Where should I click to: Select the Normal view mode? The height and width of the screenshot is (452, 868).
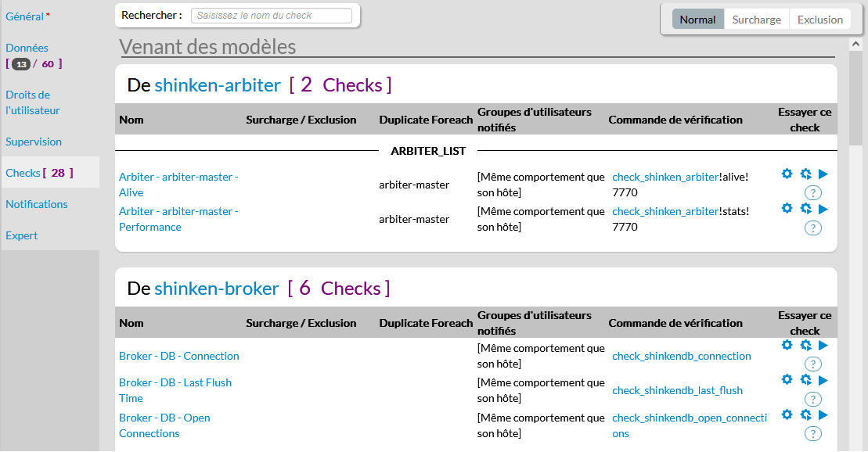pyautogui.click(x=697, y=20)
